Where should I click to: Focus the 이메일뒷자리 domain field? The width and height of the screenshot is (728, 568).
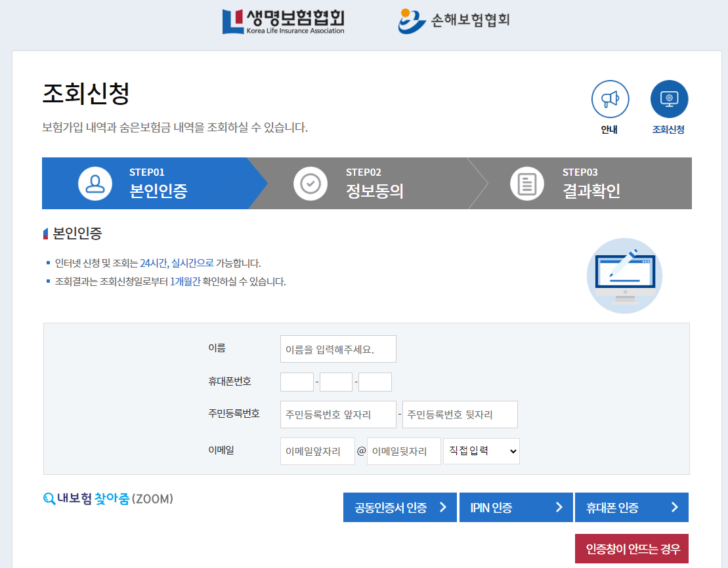[x=404, y=451]
